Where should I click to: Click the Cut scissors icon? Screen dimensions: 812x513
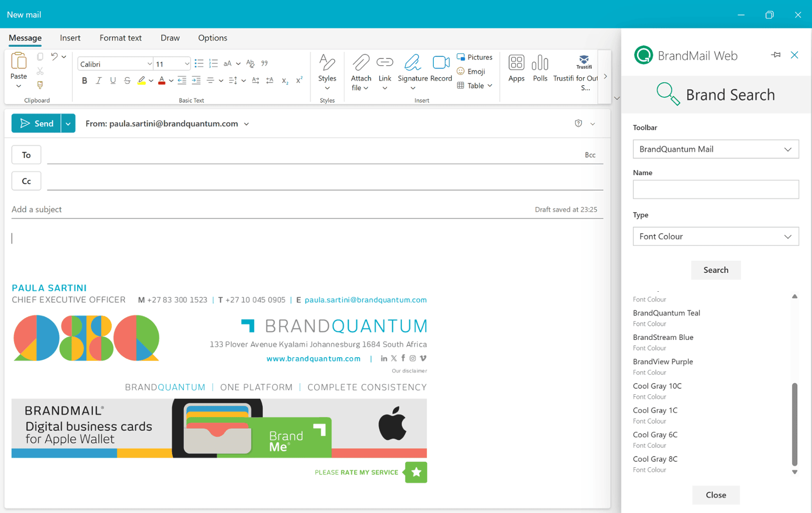(x=40, y=71)
